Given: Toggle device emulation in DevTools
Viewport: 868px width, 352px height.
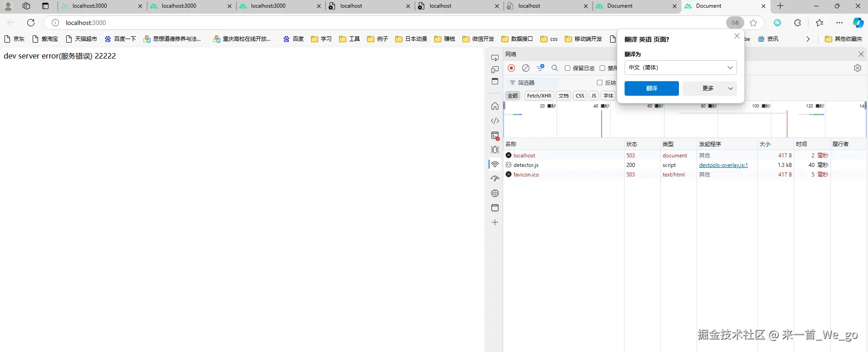Looking at the screenshot, I should [495, 70].
